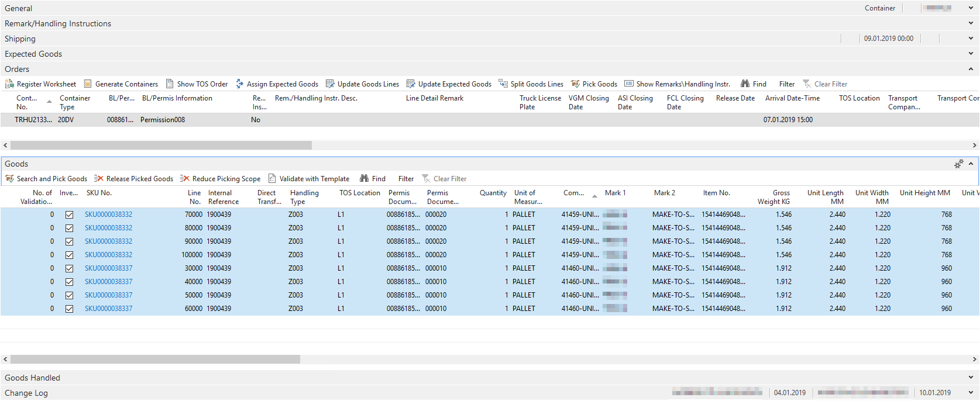Open SKU0000038337 link on line 60000
The image size is (980, 401).
click(108, 309)
